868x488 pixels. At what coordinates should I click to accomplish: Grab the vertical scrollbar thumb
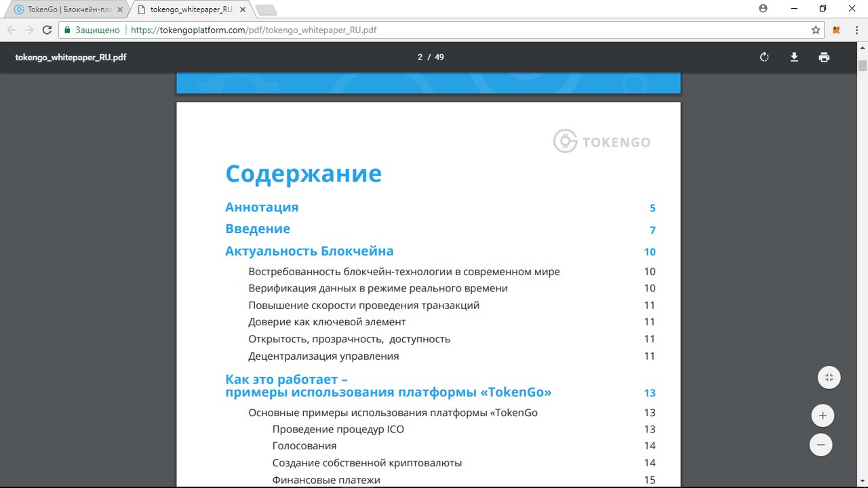tap(863, 66)
